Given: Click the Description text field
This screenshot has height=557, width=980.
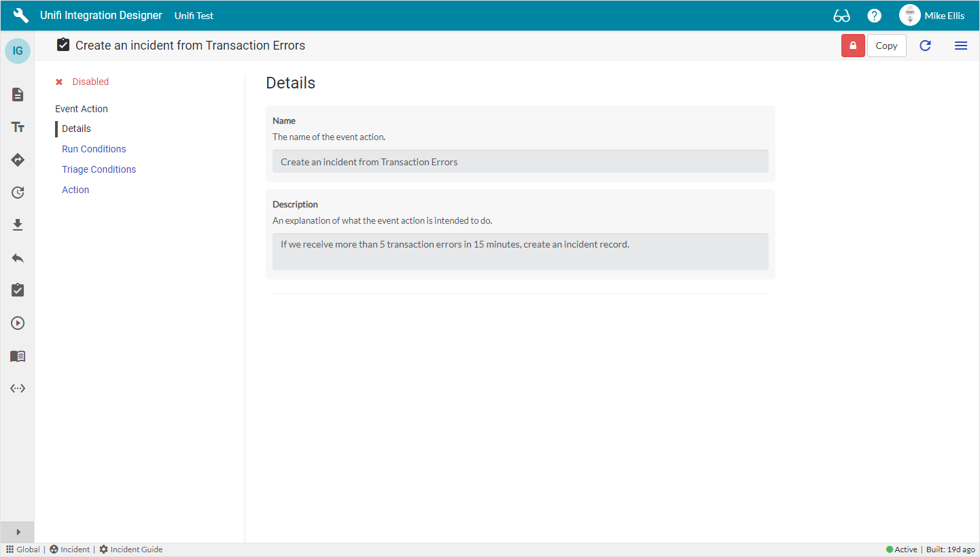Looking at the screenshot, I should click(x=520, y=251).
